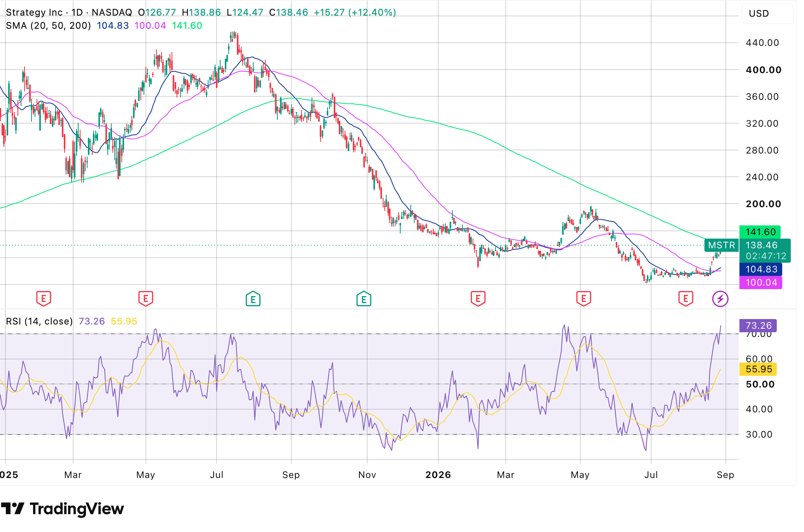Click the 40.00 RSI axis label
This screenshot has width=804, height=532.
pyautogui.click(x=759, y=409)
